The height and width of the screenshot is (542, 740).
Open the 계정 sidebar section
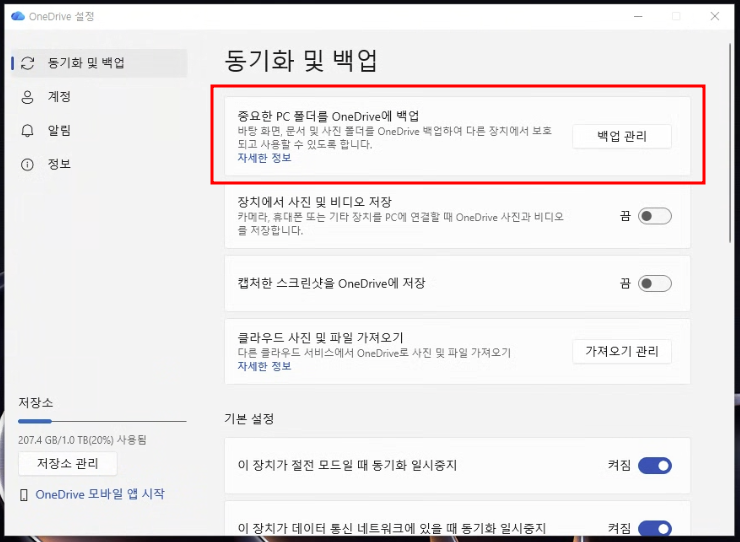click(99, 97)
